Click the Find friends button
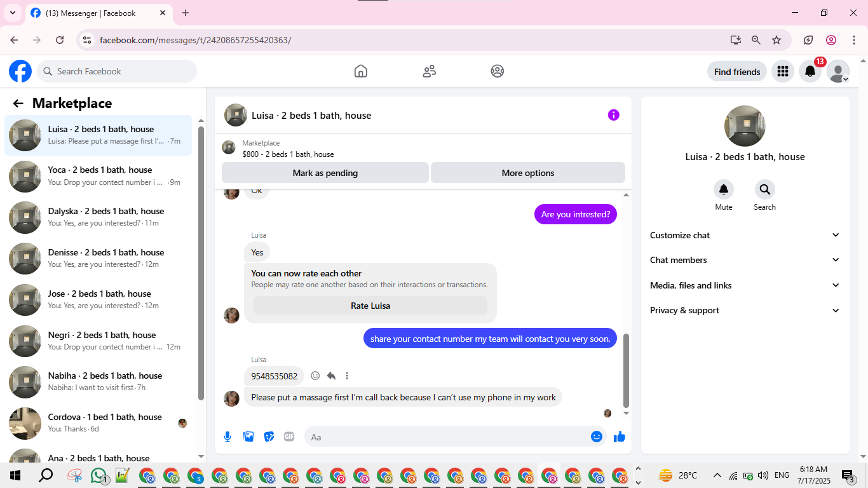 [737, 72]
